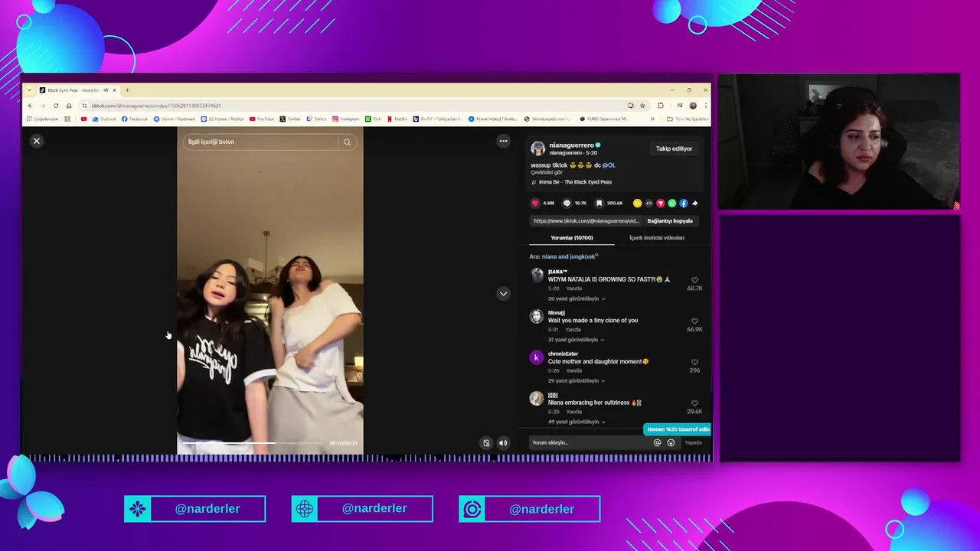Like the JIANA comment heart

coord(694,280)
